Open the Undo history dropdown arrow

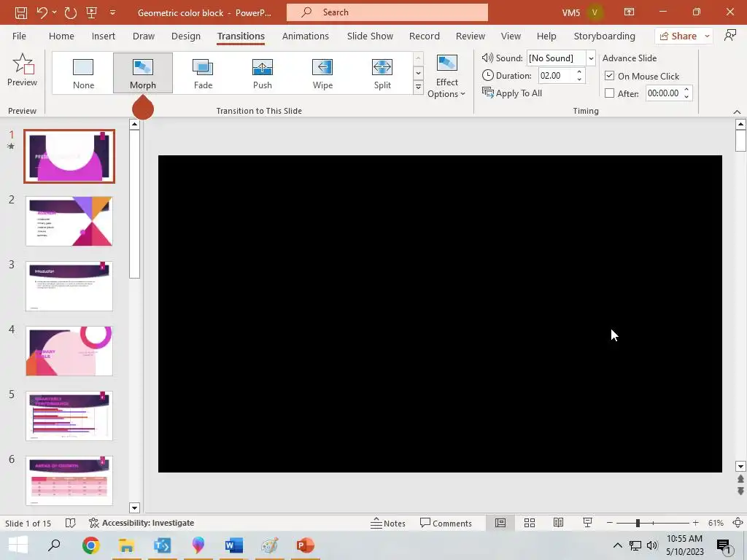coord(54,12)
